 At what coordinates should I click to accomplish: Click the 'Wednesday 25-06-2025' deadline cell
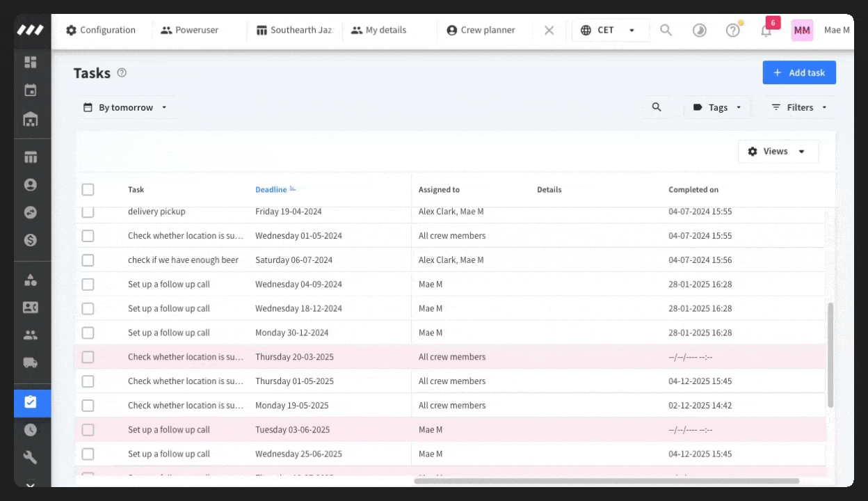coord(298,454)
